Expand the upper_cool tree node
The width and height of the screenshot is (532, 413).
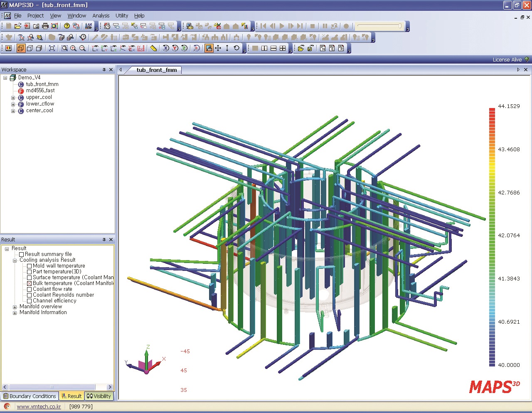[x=13, y=98]
